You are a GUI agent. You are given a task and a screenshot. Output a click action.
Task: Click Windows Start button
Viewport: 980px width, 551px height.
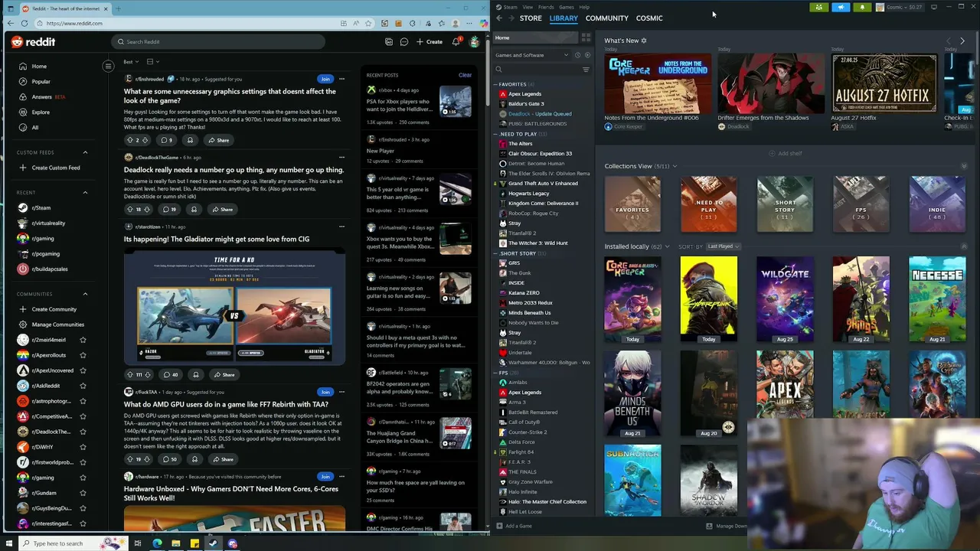10,543
